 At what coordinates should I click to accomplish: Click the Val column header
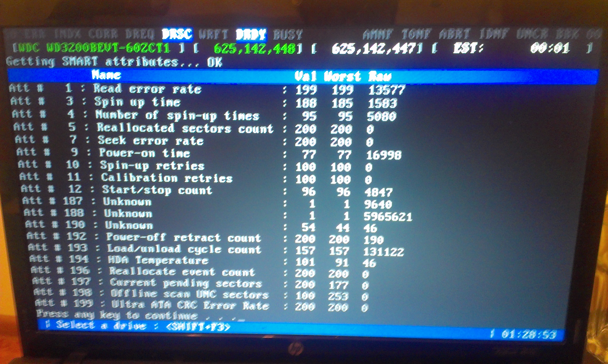tap(306, 76)
